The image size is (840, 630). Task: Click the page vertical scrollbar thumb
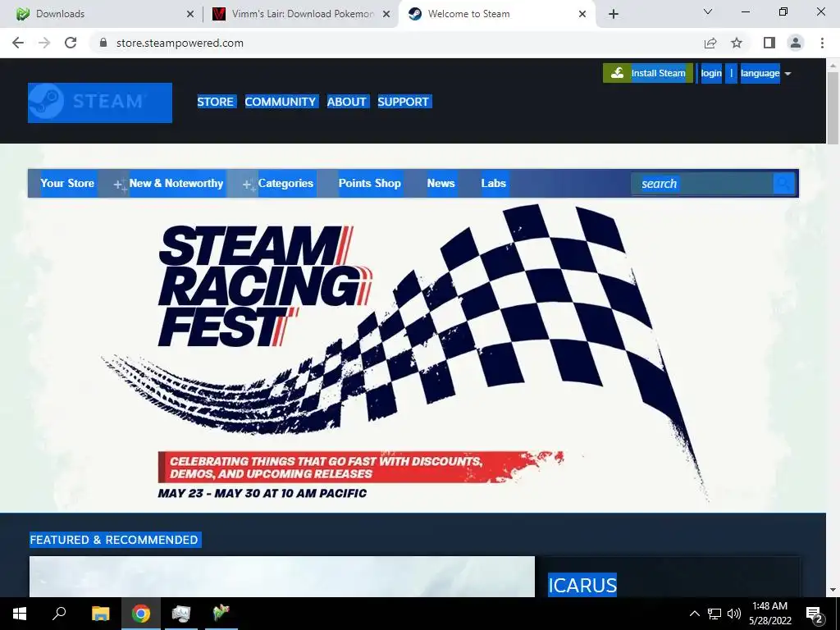pyautogui.click(x=833, y=107)
